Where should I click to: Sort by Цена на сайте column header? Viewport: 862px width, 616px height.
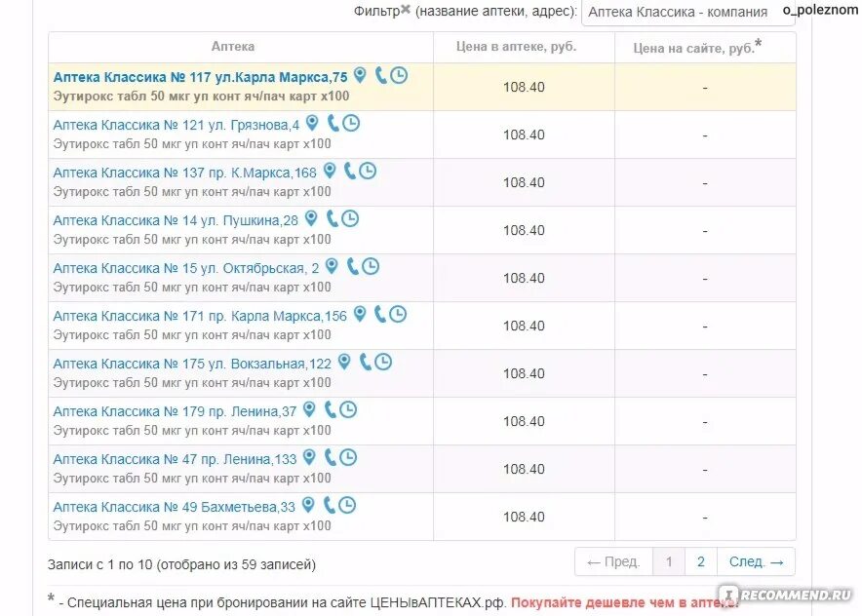coord(697,47)
